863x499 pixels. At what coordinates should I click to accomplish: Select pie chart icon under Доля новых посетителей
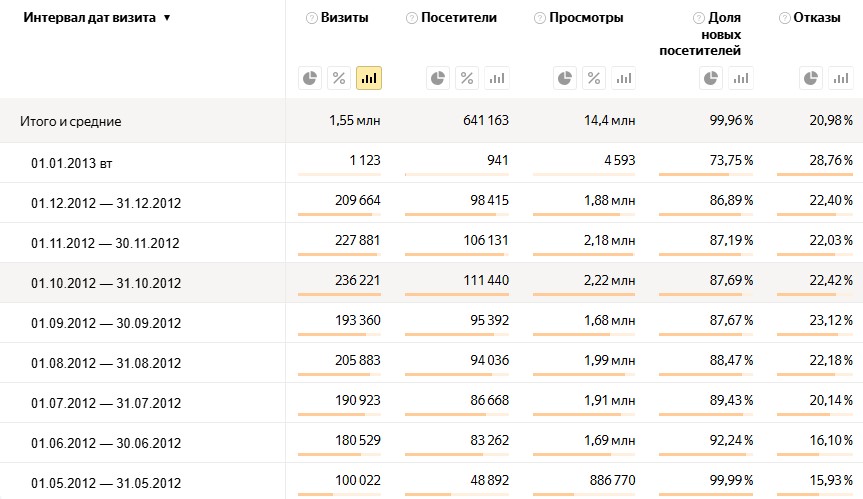(x=711, y=78)
